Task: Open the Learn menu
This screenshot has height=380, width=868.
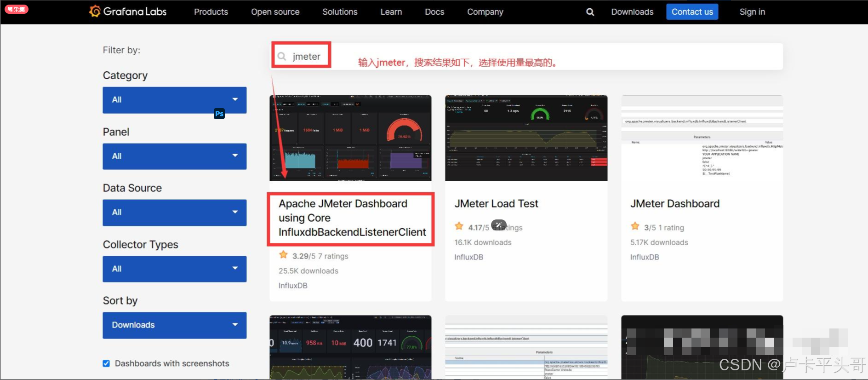Action: click(x=391, y=12)
